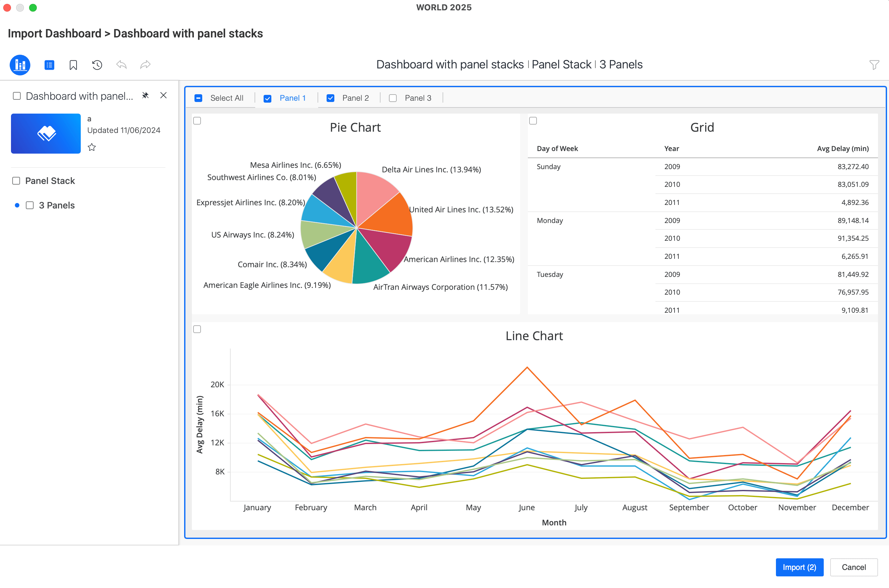Uncheck the Panel 1 checkbox
Screen dimensions: 889x588
[x=267, y=98]
